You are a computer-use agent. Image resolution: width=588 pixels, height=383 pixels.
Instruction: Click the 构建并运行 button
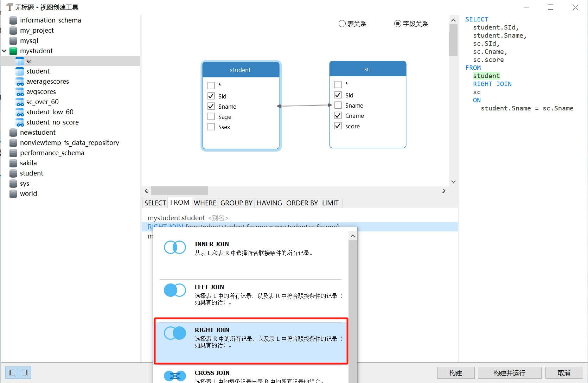(509, 373)
